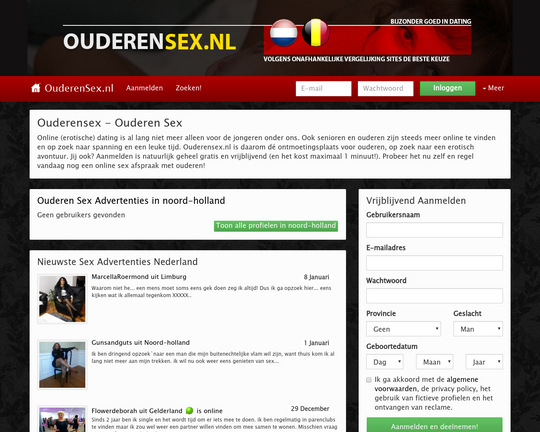Open the Jaar year dropdown

[484, 362]
